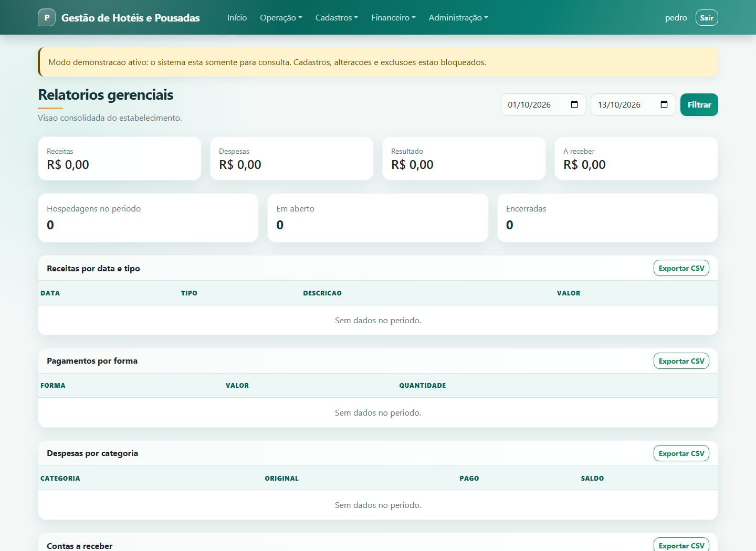Click the P logo icon in header
The image size is (756, 551).
point(47,17)
